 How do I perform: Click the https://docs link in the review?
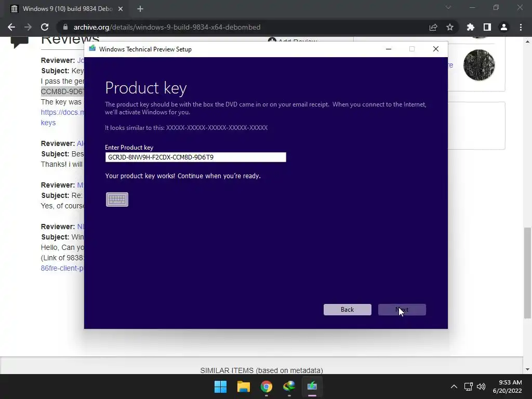[62, 112]
